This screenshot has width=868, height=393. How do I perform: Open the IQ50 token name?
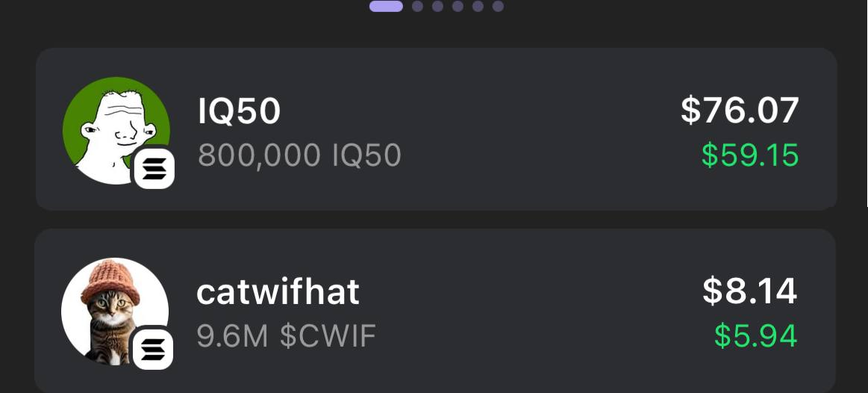240,112
